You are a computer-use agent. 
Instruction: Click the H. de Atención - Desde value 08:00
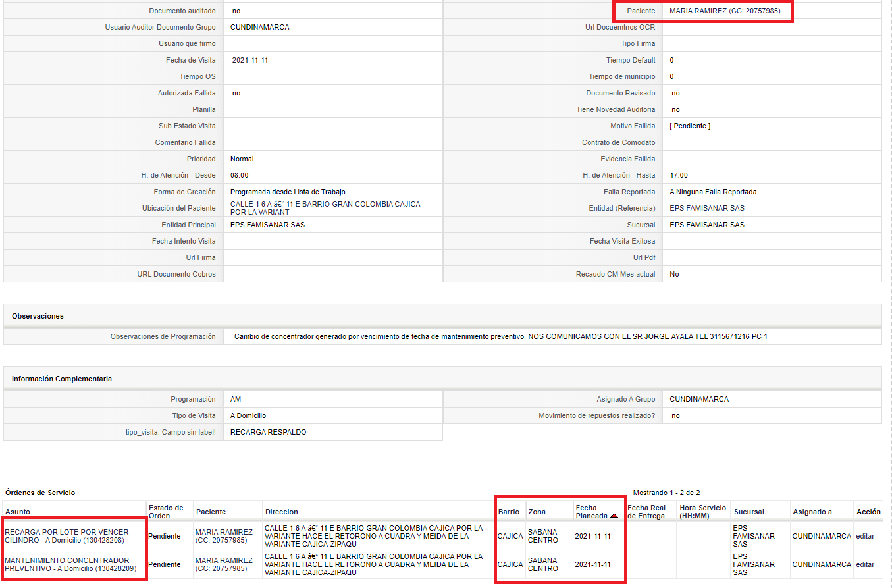(240, 175)
